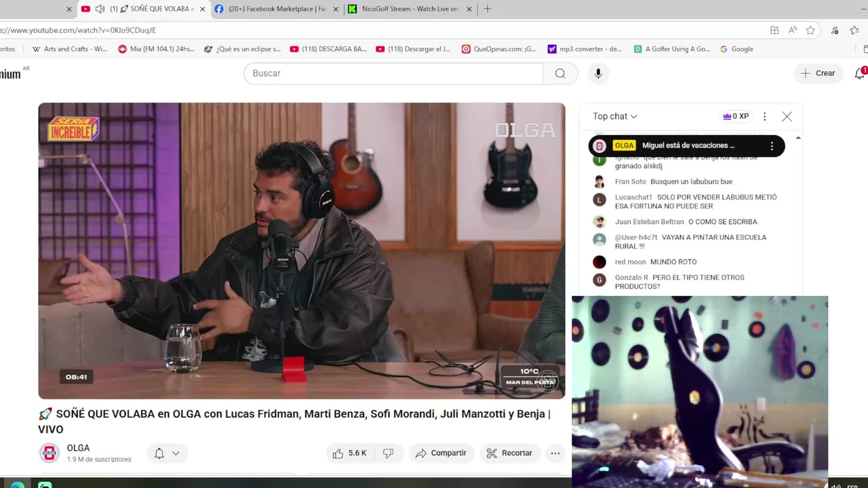Viewport: 868px width, 488px height.
Task: Click inside the Buscar search field
Action: [393, 73]
